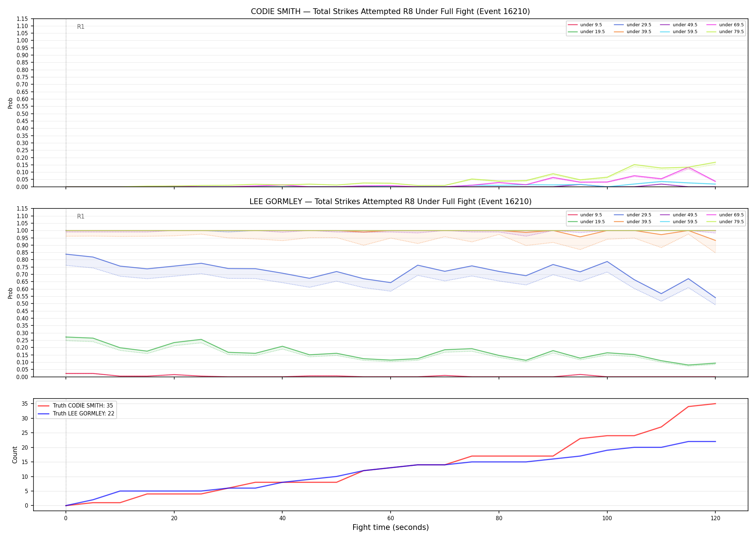The image size is (756, 540).
Task: Click 'under 69.5' in CODIE SMITH legend
Action: 732,25
